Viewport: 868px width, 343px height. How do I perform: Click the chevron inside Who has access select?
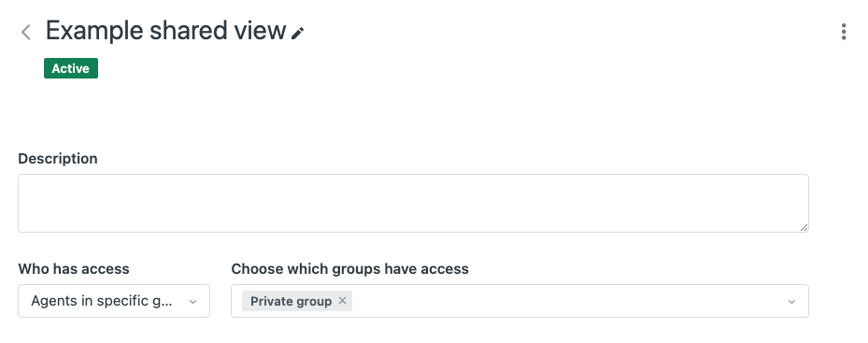point(192,302)
